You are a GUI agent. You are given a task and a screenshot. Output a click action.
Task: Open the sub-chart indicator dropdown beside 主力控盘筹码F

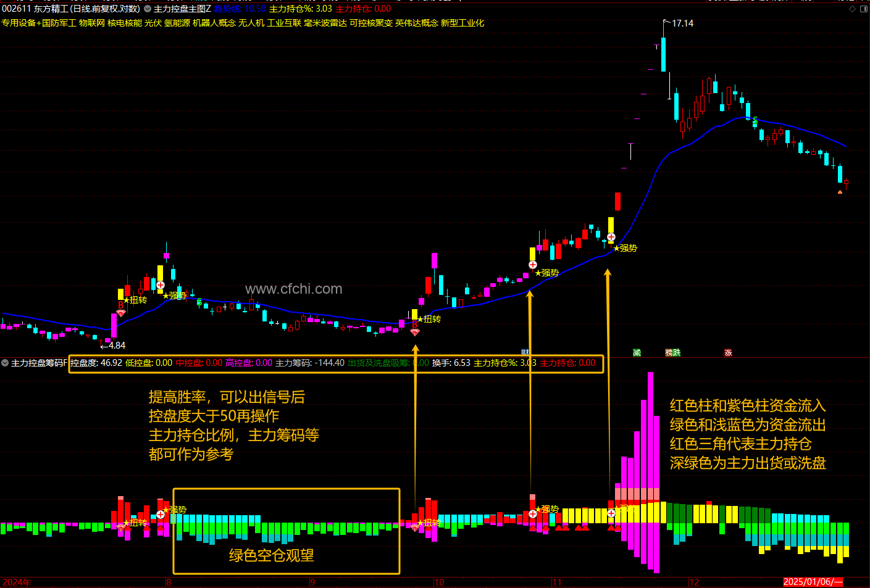5,363
